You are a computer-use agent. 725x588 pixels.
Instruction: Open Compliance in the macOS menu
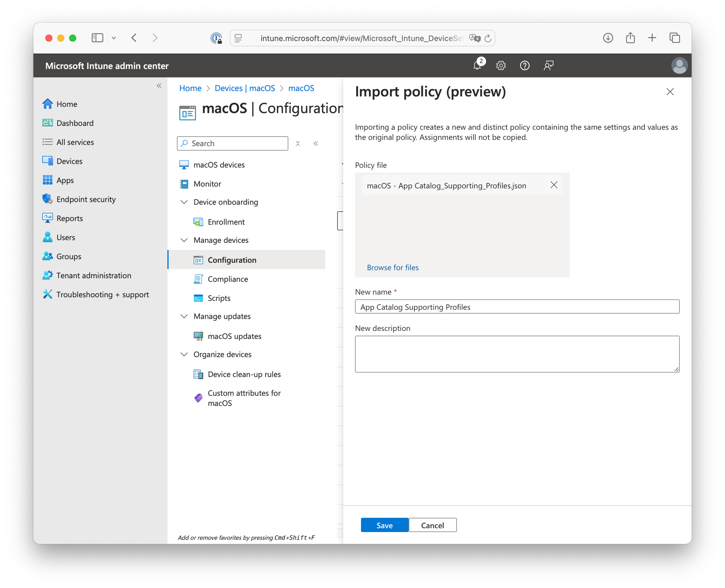coord(228,279)
